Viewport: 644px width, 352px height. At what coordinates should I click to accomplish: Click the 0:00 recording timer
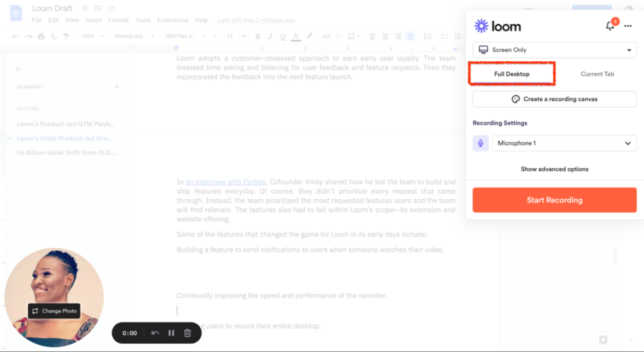(x=129, y=333)
